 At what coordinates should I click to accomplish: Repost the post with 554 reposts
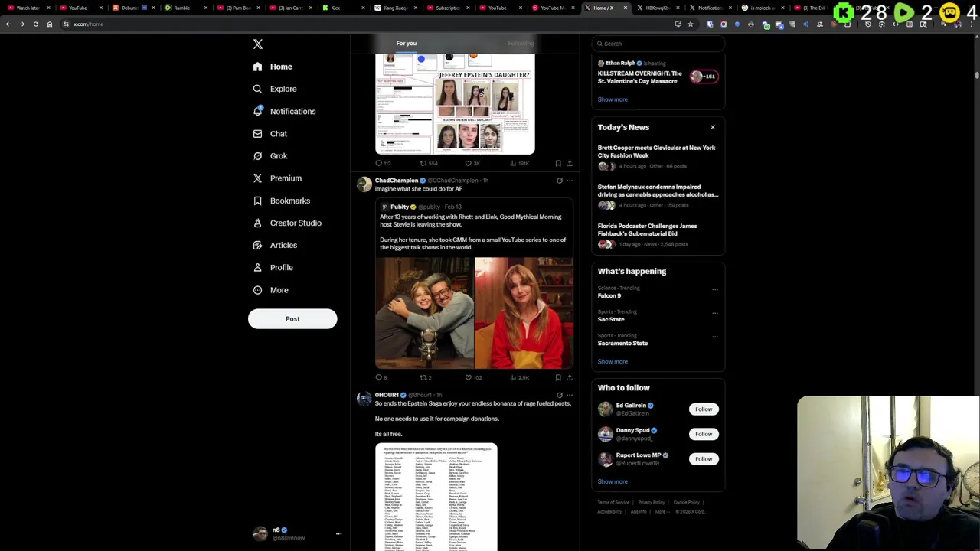[x=429, y=163]
